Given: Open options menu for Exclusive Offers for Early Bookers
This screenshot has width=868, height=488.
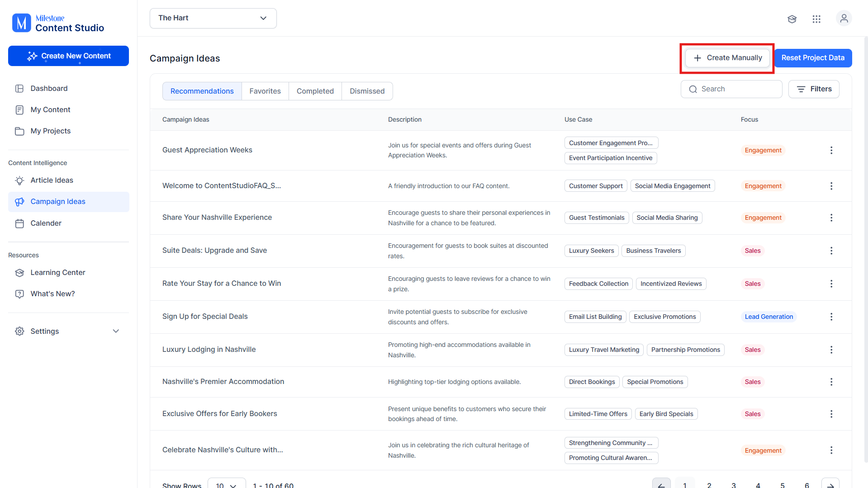Looking at the screenshot, I should coord(831,414).
